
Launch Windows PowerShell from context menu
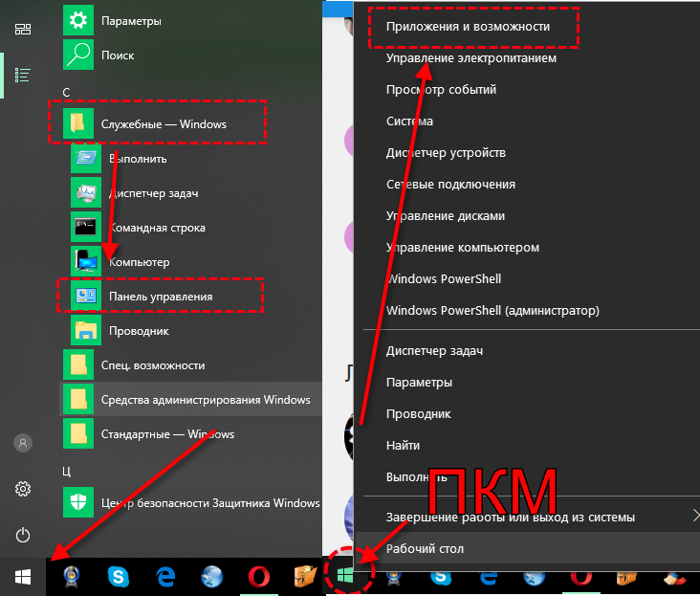444,278
